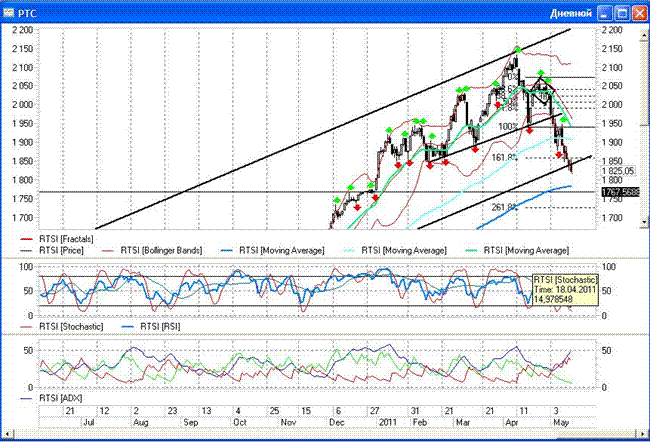The width and height of the screenshot is (650, 442).
Task: Click the ADX legend color line
Action: click(x=26, y=398)
